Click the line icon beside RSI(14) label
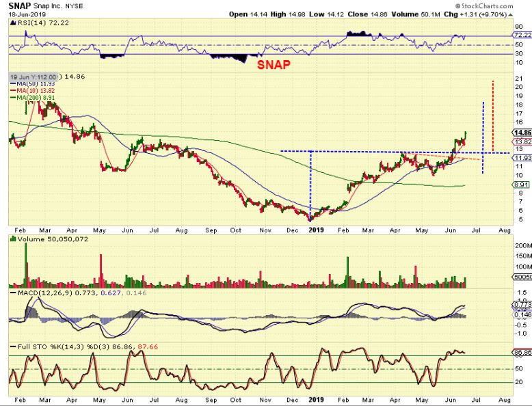Viewport: 532px width, 406px height. point(13,23)
